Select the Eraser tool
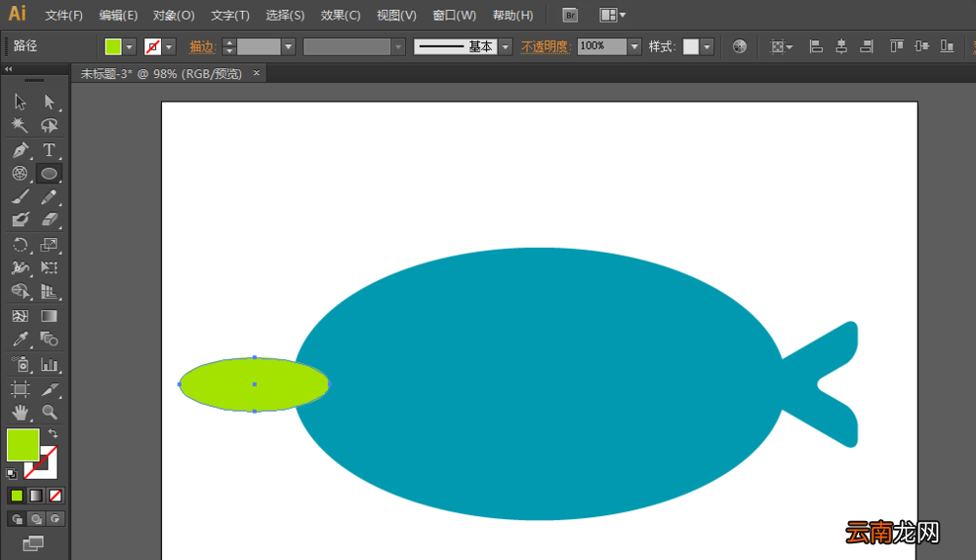 pos(49,220)
